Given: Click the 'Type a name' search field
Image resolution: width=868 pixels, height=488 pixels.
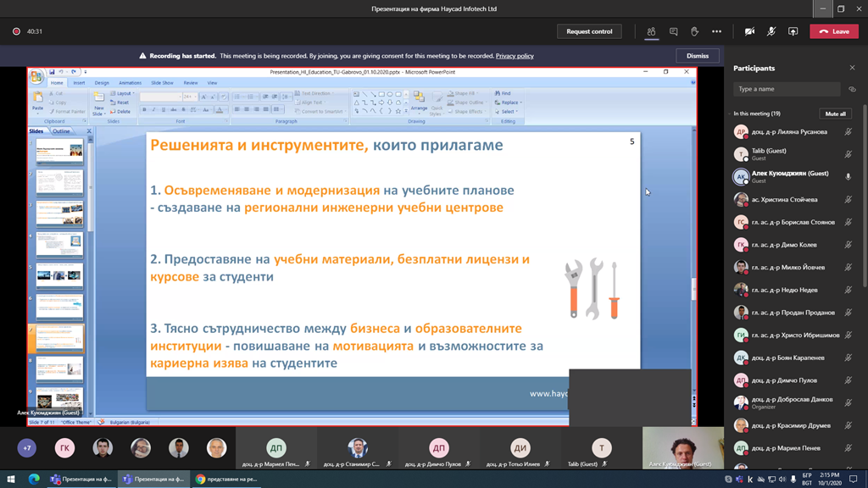Looking at the screenshot, I should (x=787, y=89).
